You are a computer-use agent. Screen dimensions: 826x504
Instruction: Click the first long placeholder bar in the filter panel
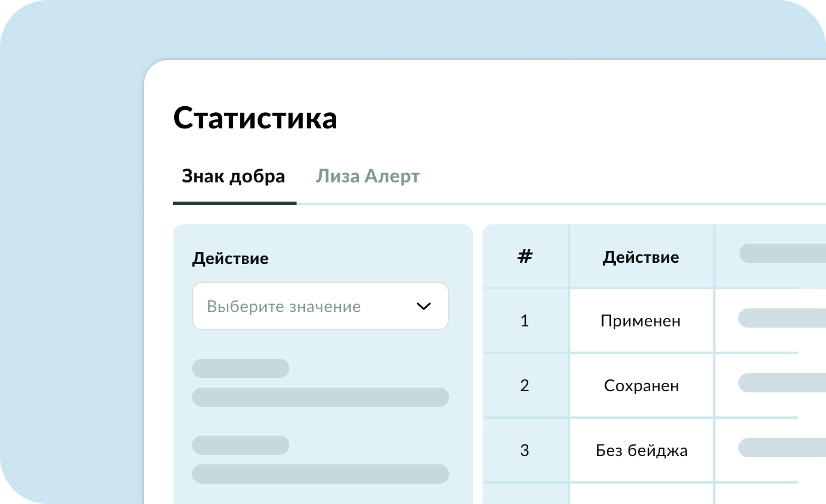(320, 397)
